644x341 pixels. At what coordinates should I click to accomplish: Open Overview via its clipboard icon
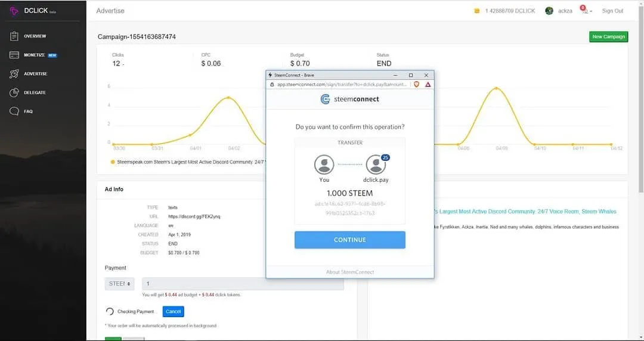coord(14,36)
